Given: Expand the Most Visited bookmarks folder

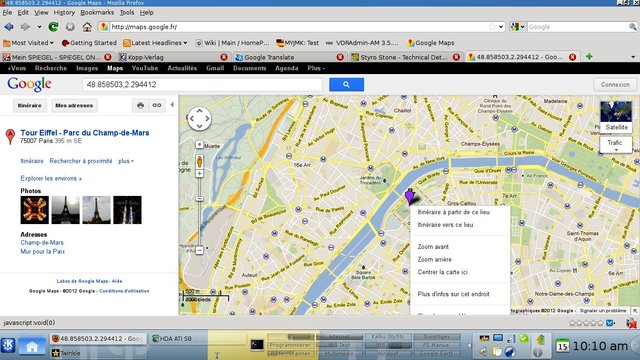Looking at the screenshot, I should pyautogui.click(x=28, y=42).
